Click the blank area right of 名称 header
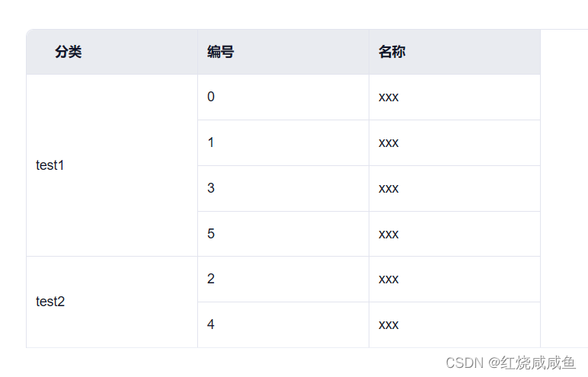Viewport: 588px width, 377px height. (564, 53)
